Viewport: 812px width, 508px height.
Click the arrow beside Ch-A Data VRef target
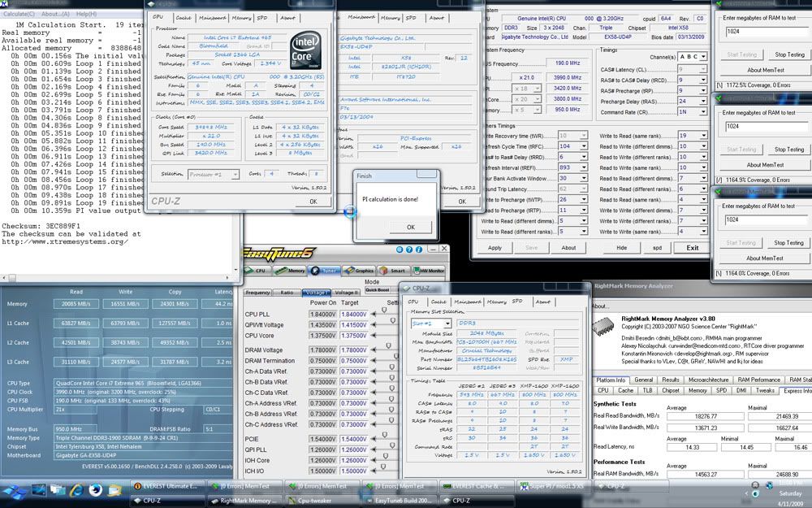374,371
